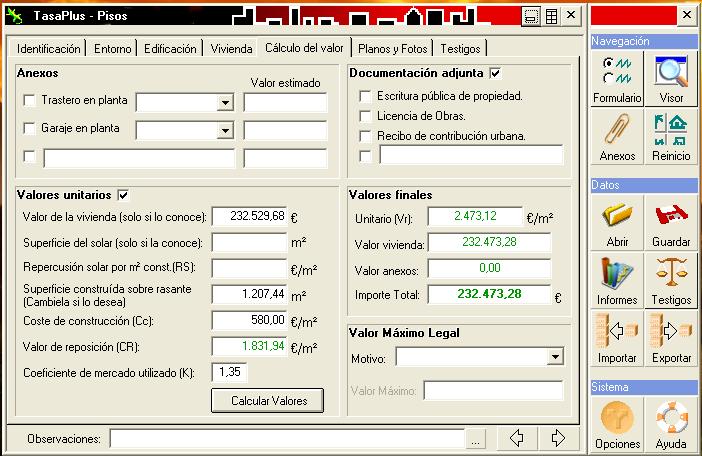Click the Importar icon
The width and height of the screenshot is (702, 456).
(617, 339)
